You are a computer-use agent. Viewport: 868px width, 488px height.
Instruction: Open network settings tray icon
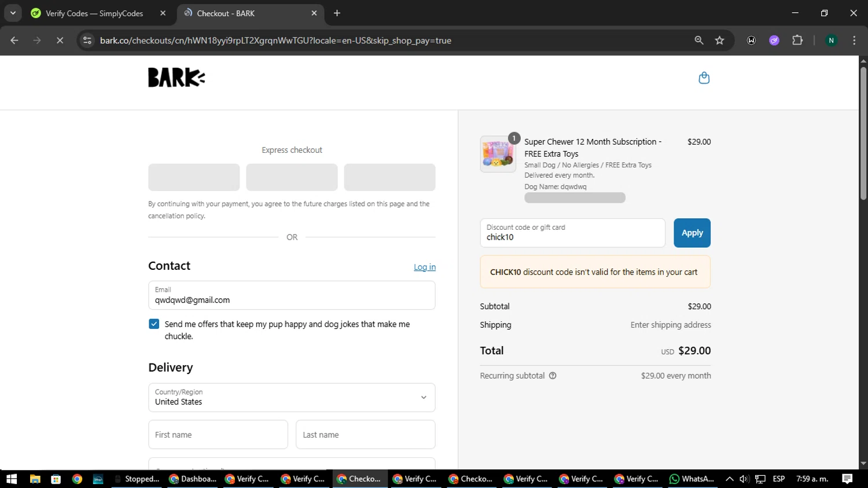tap(760, 479)
